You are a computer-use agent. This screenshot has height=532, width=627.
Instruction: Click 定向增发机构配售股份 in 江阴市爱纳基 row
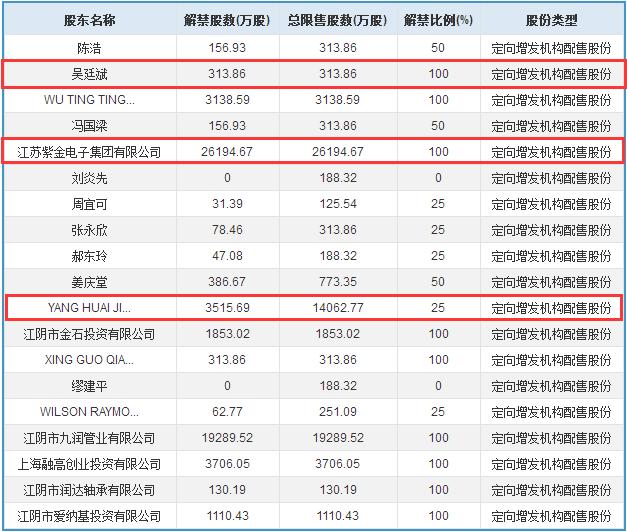pos(551,516)
